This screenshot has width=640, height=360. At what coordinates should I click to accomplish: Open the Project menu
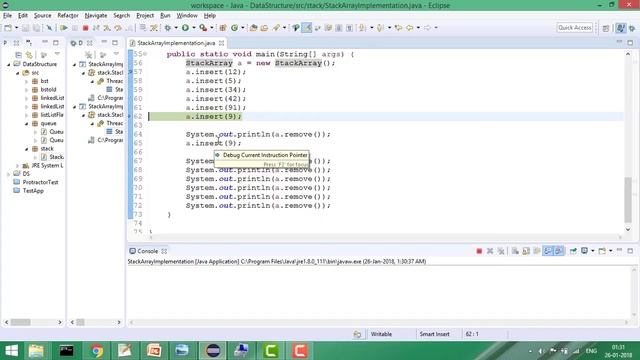pos(145,16)
